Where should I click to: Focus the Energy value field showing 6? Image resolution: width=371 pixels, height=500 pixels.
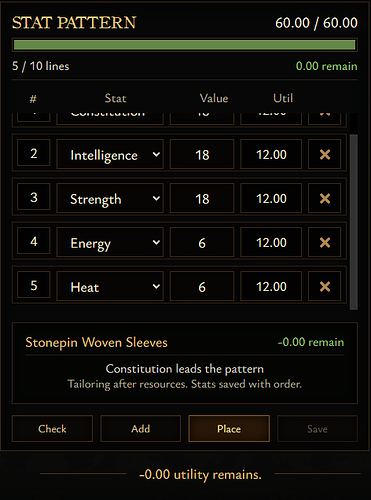(x=202, y=242)
